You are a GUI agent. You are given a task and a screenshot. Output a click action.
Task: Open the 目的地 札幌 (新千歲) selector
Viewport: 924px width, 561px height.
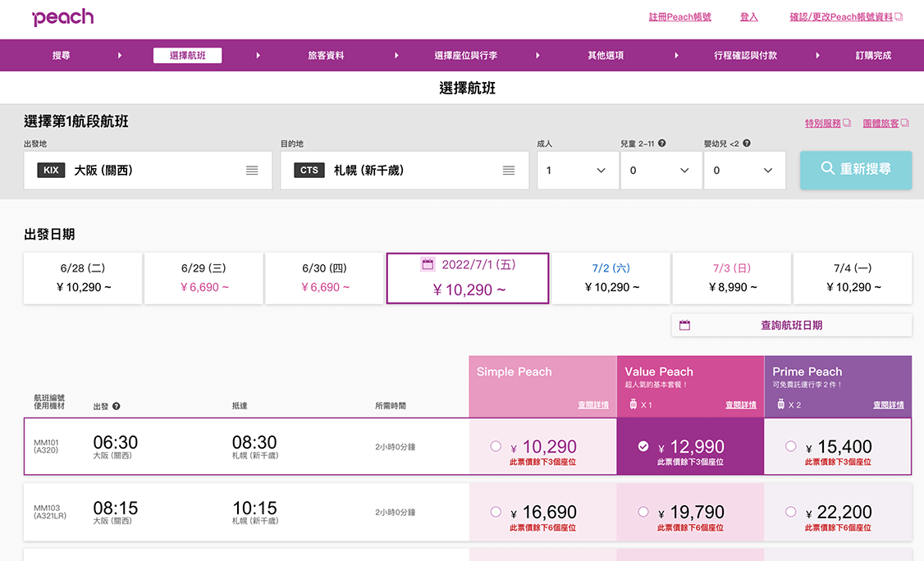(405, 171)
